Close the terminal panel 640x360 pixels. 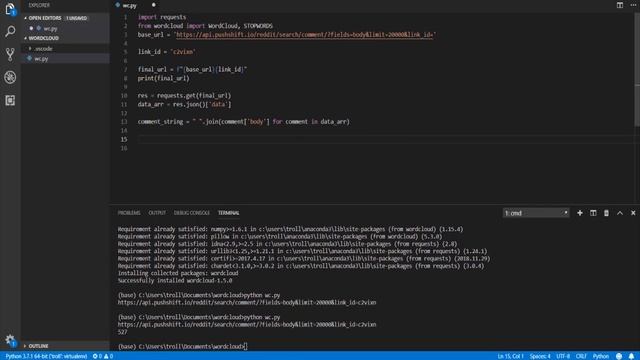point(633,213)
